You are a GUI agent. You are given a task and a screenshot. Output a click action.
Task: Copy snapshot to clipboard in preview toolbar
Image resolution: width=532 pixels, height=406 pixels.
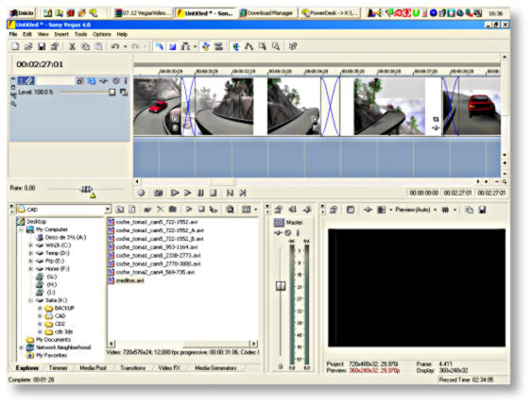pos(470,211)
